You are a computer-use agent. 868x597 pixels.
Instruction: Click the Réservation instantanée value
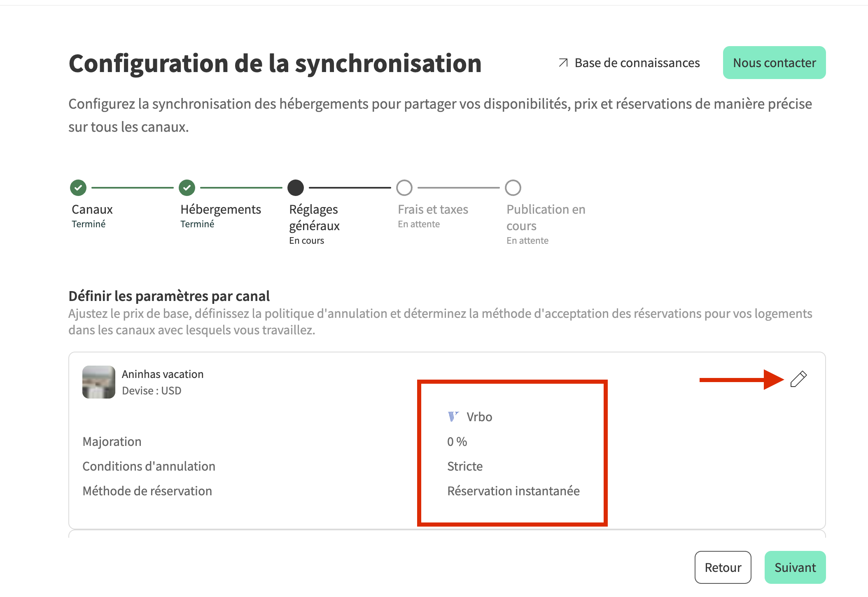pos(513,491)
